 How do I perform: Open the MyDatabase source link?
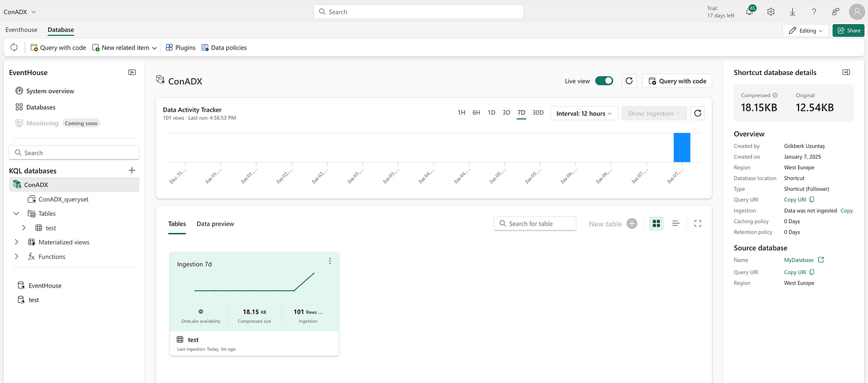pos(804,260)
